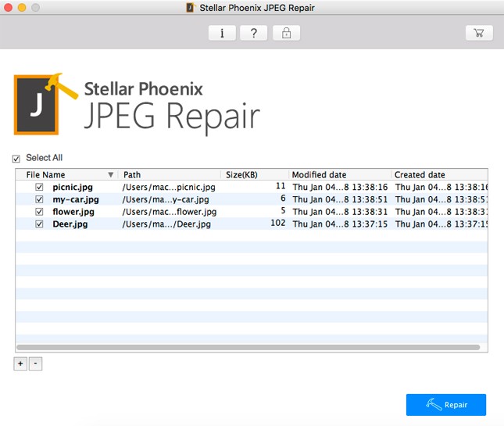Sort by the Path column header
This screenshot has height=426, width=504.
[x=169, y=174]
